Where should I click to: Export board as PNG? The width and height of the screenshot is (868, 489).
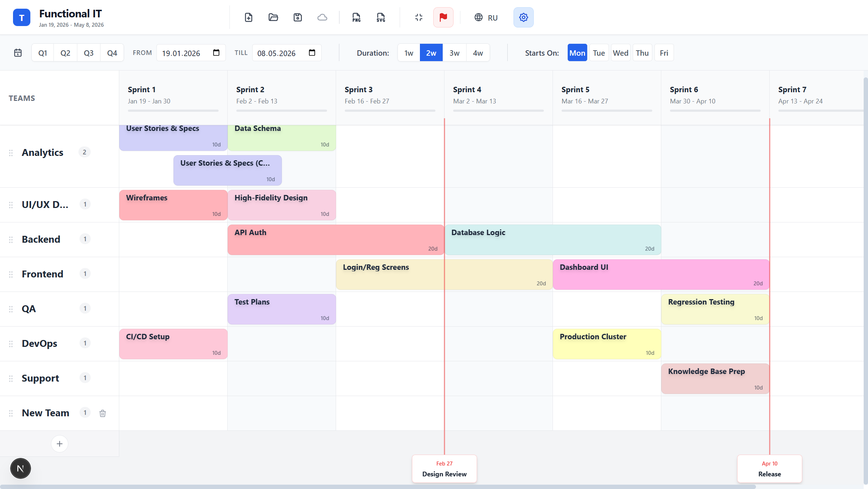(356, 17)
